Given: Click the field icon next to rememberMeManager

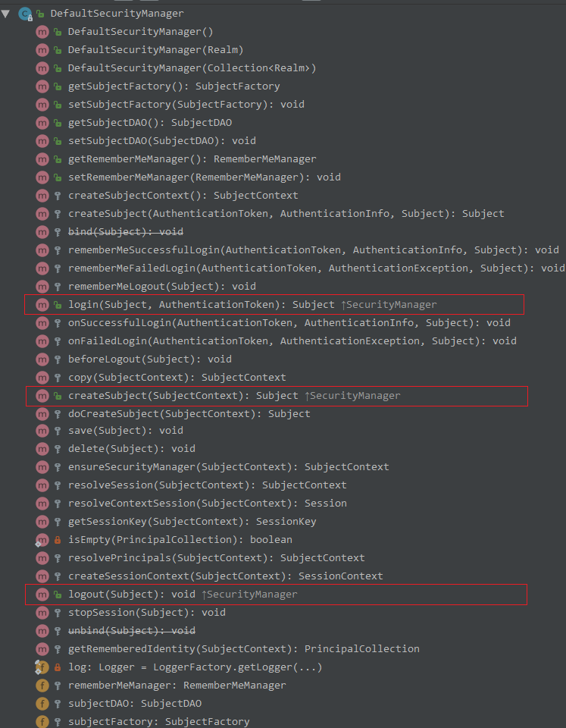Looking at the screenshot, I should 42,686.
